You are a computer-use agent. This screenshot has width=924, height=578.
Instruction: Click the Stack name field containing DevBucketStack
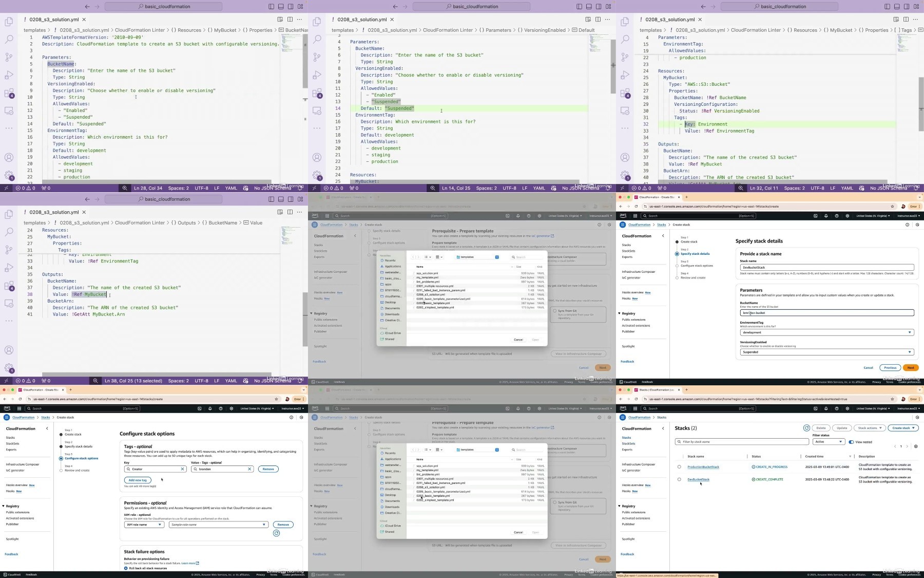[827, 267]
